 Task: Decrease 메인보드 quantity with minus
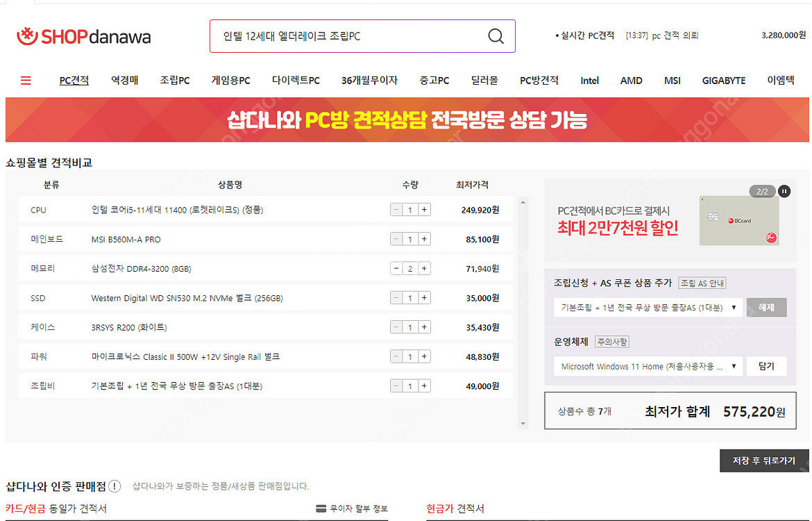(396, 239)
